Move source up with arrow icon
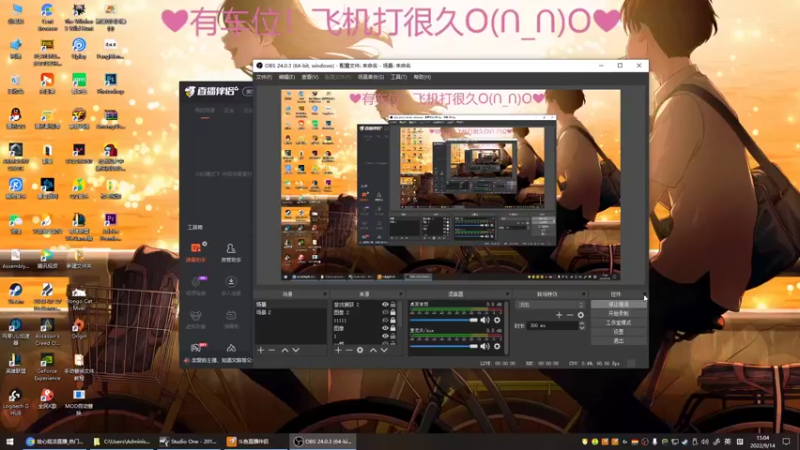Image resolution: width=800 pixels, height=450 pixels. pyautogui.click(x=373, y=350)
